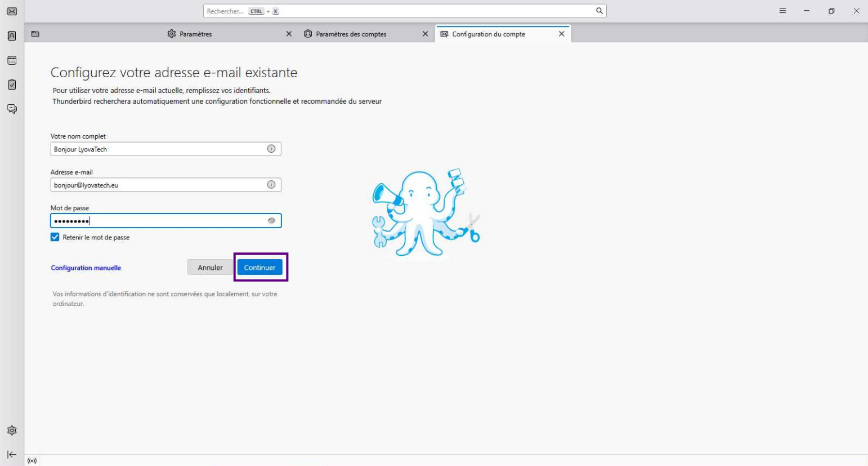Image resolution: width=868 pixels, height=466 pixels.
Task: Open the Calendar sidebar icon
Action: pyautogui.click(x=12, y=60)
